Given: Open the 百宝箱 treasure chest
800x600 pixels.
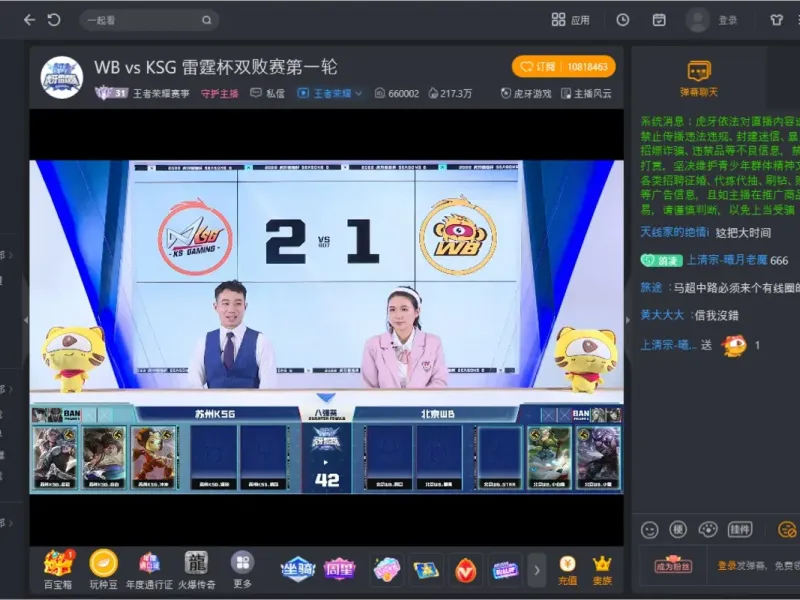Looking at the screenshot, I should pos(58,569).
